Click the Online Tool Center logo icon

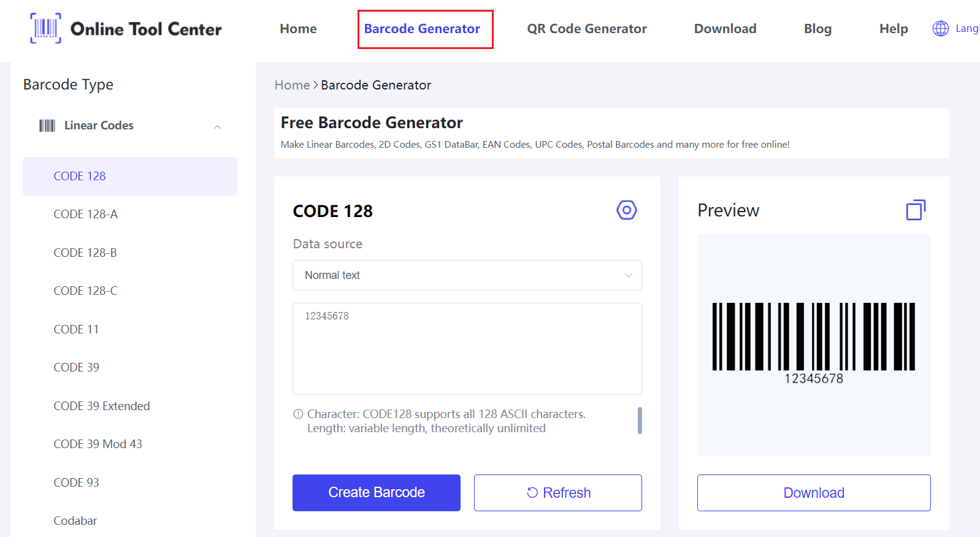[x=45, y=28]
